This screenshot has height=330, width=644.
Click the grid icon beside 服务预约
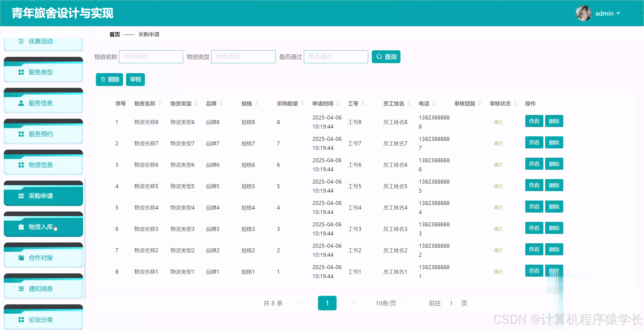point(21,134)
